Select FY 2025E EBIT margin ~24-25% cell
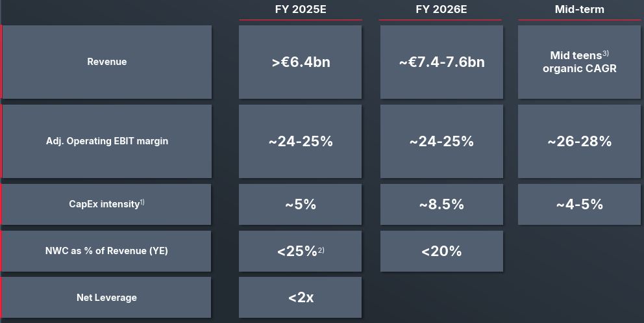 (300, 142)
